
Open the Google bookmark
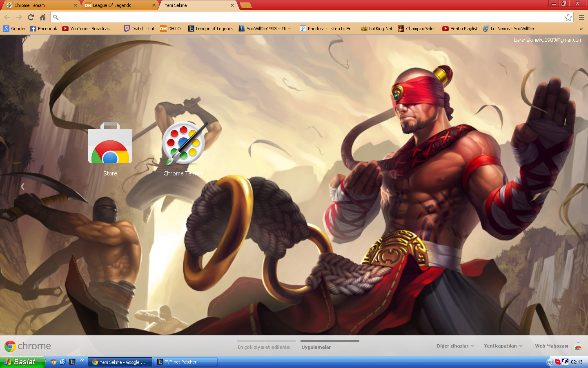(14, 29)
